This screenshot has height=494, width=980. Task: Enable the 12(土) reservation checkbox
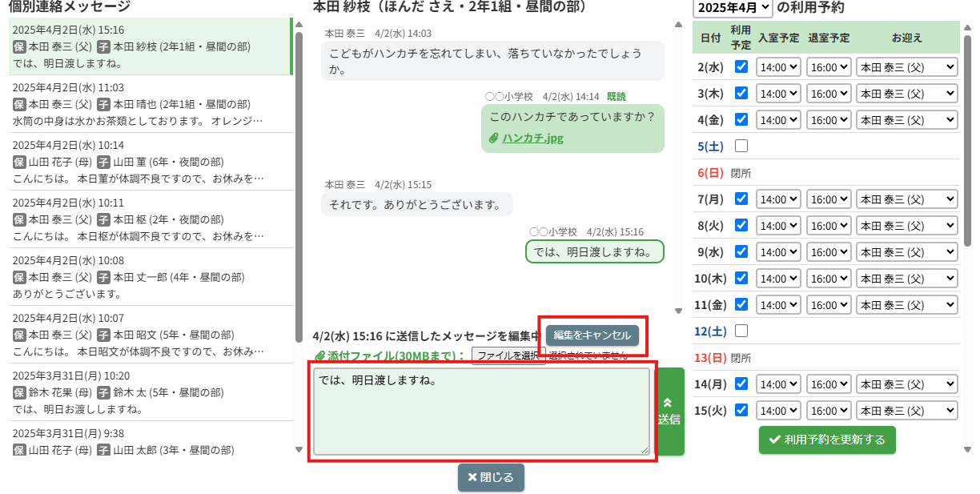pyautogui.click(x=741, y=331)
